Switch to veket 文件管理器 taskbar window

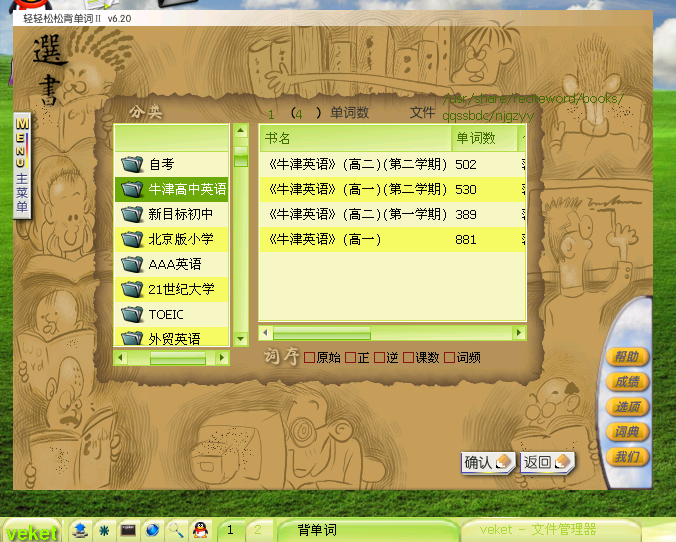tap(551, 530)
